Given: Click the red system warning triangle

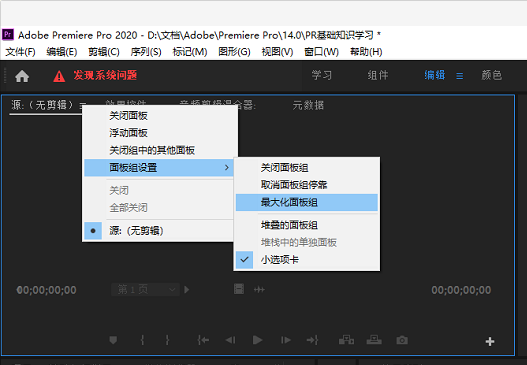Looking at the screenshot, I should [59, 76].
